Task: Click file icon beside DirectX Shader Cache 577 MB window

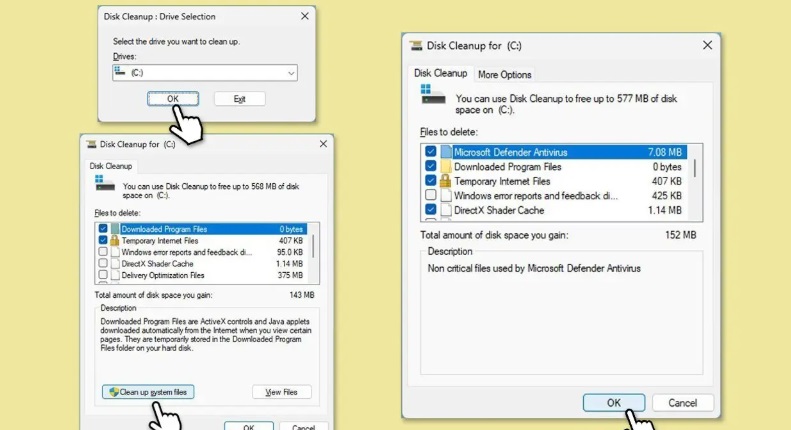Action: (x=445, y=210)
